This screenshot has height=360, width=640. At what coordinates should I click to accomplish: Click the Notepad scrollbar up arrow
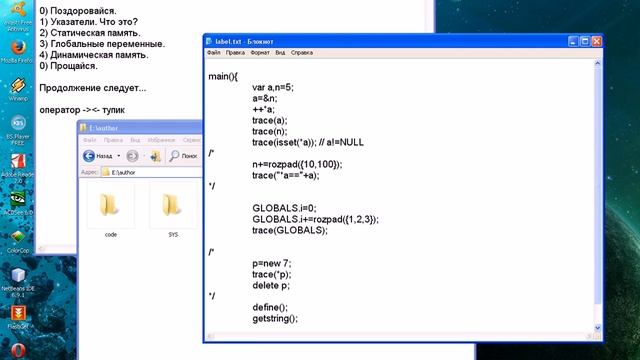[598, 64]
